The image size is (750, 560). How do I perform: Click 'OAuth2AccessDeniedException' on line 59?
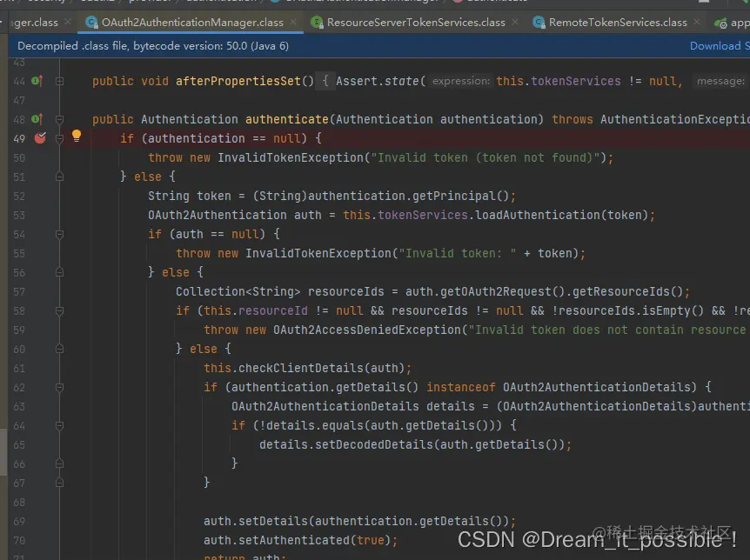[367, 330]
